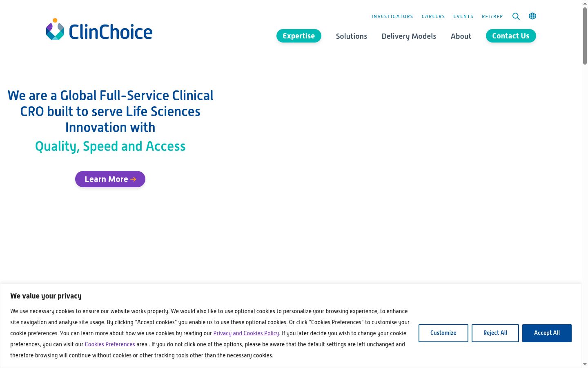
Task: Open the search magnifier icon
Action: pos(516,16)
